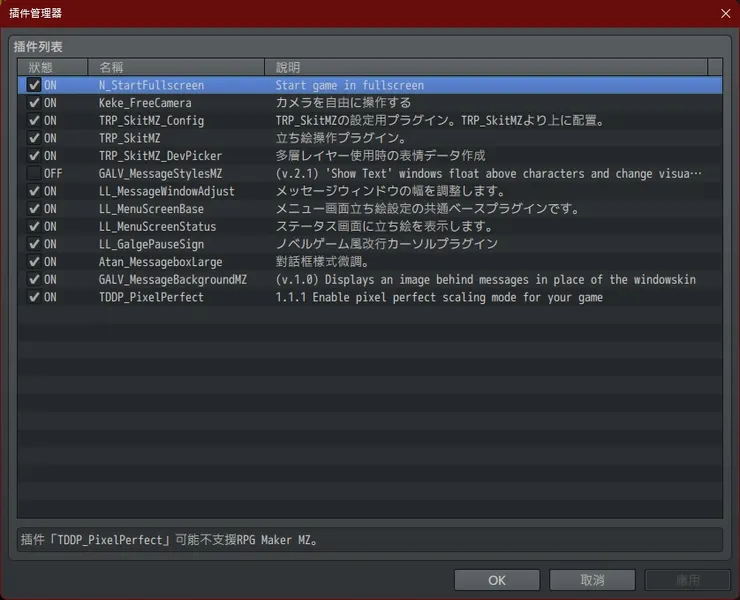
Task: Select the TDDP_PixelPerfect plugin name
Action: click(151, 297)
